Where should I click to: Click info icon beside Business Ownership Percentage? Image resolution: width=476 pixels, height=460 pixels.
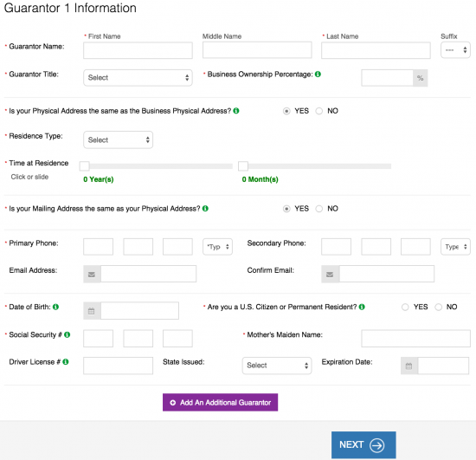pyautogui.click(x=318, y=75)
